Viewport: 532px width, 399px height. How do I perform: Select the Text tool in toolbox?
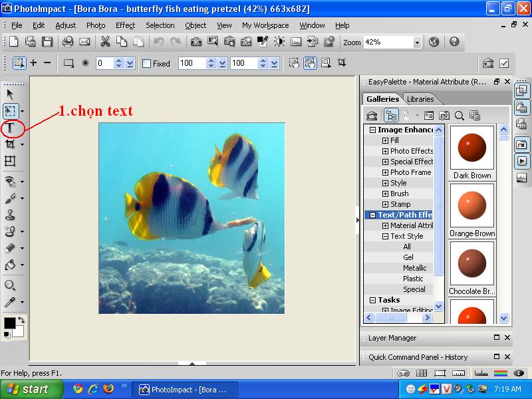point(10,128)
